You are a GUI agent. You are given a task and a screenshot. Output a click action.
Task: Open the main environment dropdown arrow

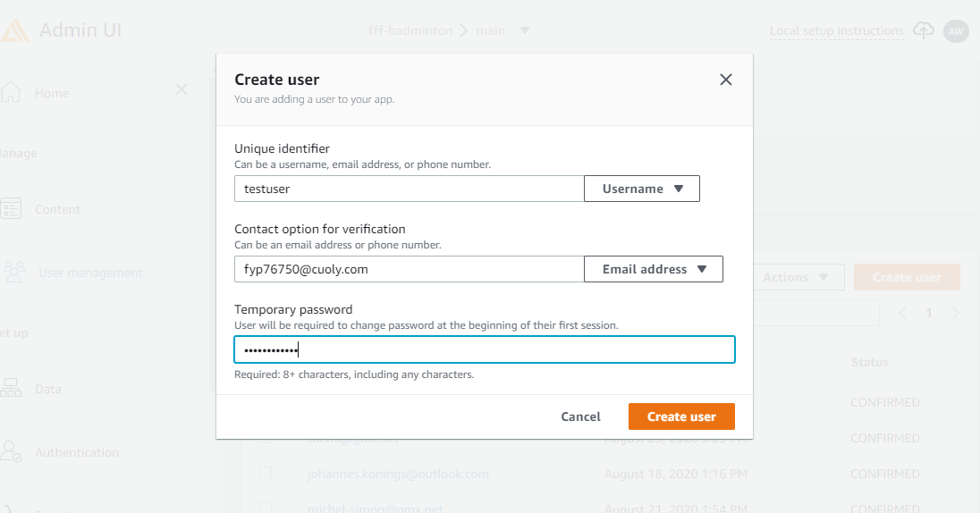[x=524, y=30]
